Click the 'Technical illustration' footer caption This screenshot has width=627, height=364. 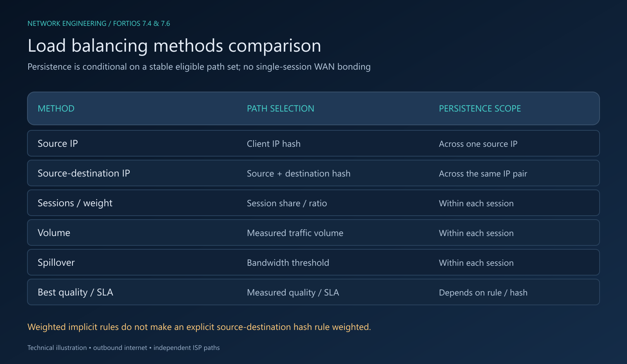(123, 348)
